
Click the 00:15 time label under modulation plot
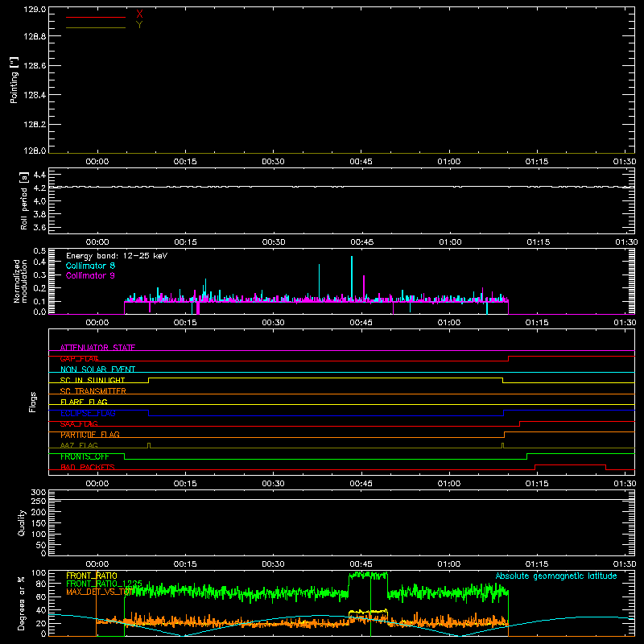[185, 323]
